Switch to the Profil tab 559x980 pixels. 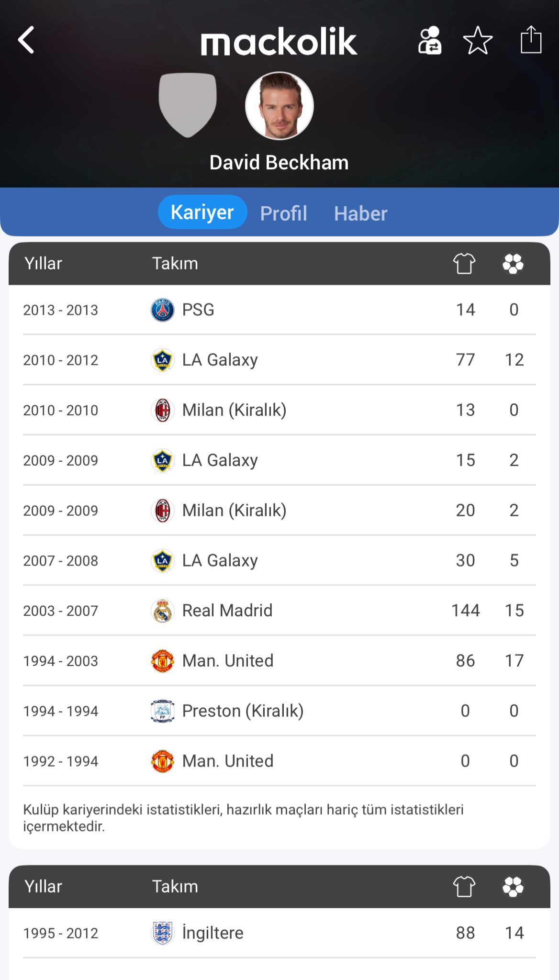coord(283,213)
